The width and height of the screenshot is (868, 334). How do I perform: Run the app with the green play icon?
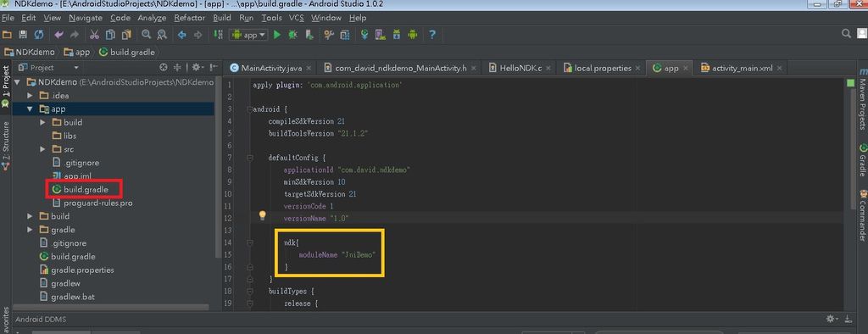(x=277, y=35)
